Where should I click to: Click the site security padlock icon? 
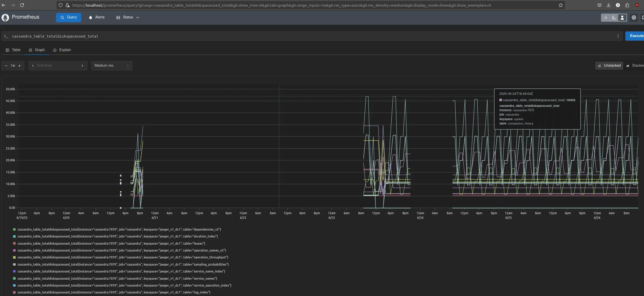pyautogui.click(x=68, y=5)
